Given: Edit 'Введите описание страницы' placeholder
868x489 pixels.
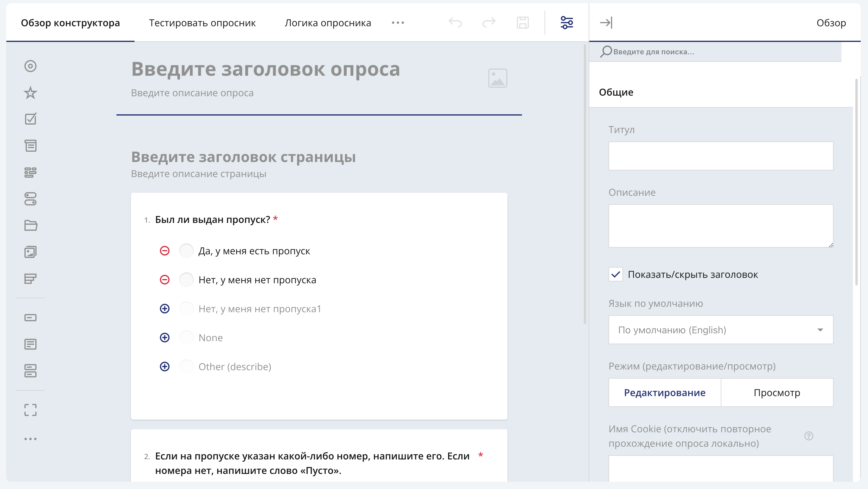Looking at the screenshot, I should [x=199, y=174].
